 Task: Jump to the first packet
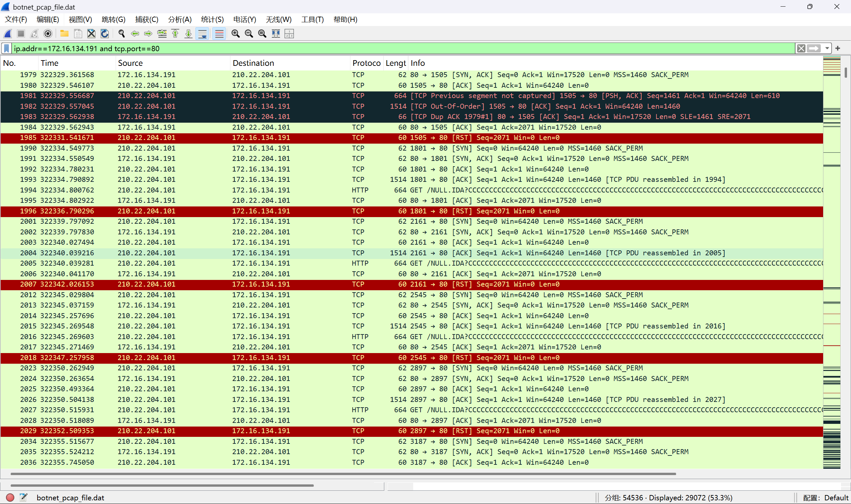175,34
